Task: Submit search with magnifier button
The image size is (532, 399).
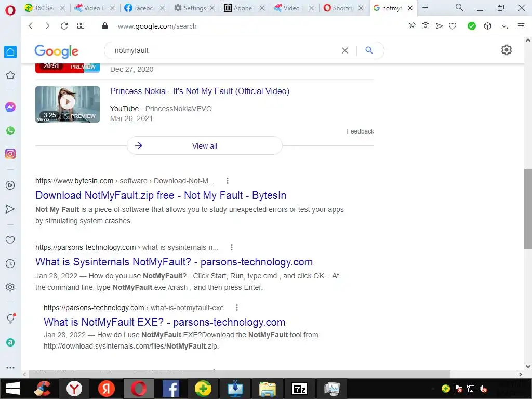Action: 369,50
